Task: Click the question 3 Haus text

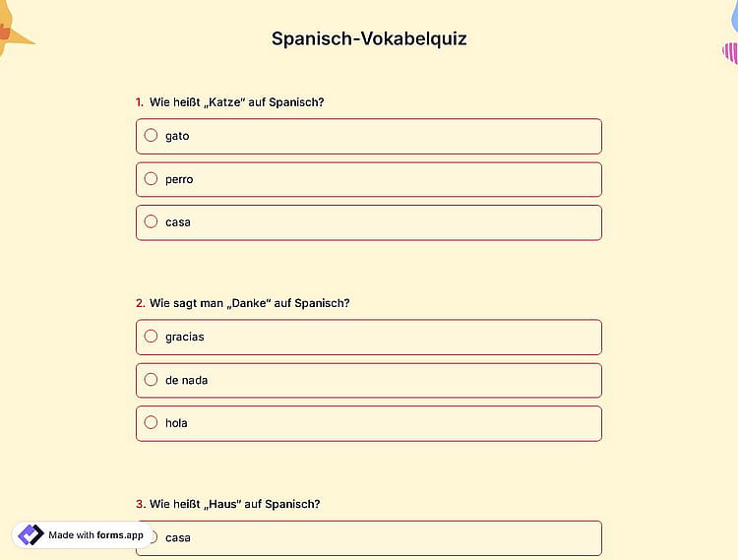Action: coord(235,504)
